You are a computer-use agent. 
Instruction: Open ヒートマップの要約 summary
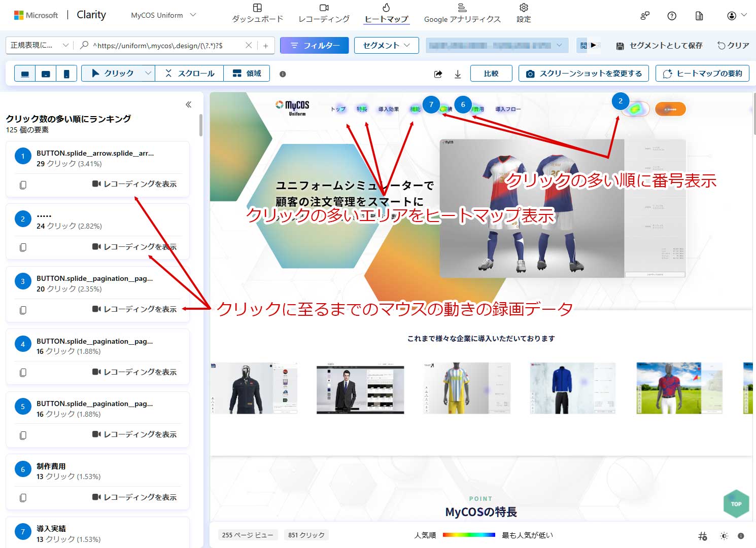[702, 74]
